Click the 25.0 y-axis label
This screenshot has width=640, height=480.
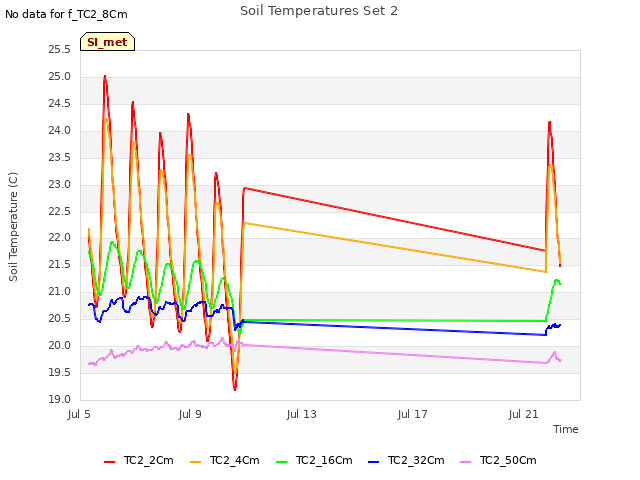pos(60,76)
